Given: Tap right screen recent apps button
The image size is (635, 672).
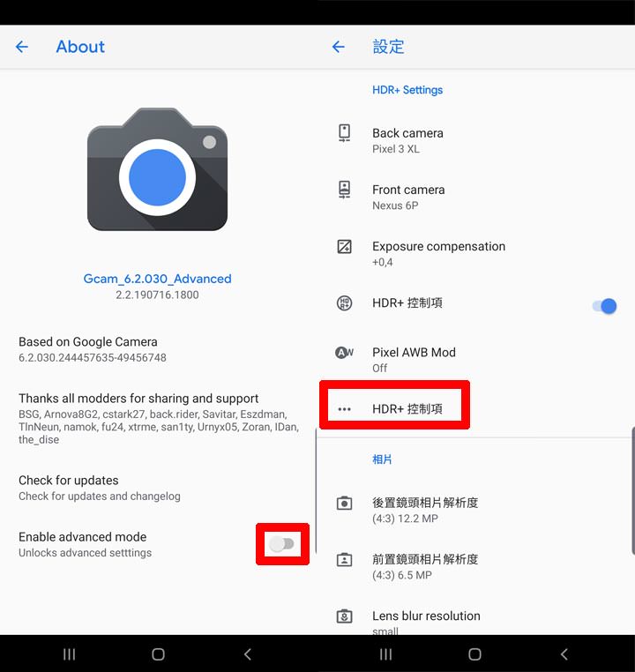Looking at the screenshot, I should (x=386, y=654).
